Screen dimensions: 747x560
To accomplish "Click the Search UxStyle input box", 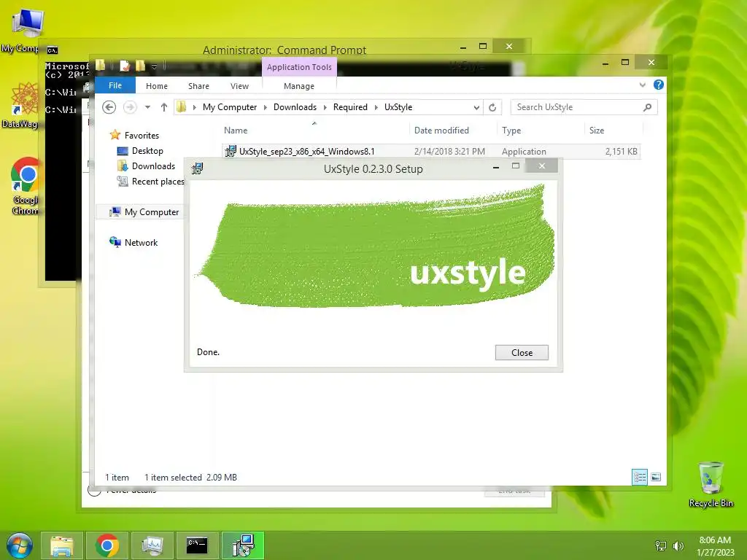I will (x=576, y=107).
